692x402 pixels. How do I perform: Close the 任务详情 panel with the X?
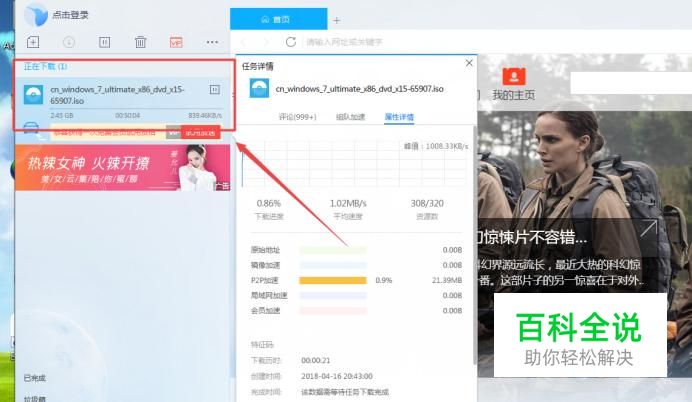[469, 63]
